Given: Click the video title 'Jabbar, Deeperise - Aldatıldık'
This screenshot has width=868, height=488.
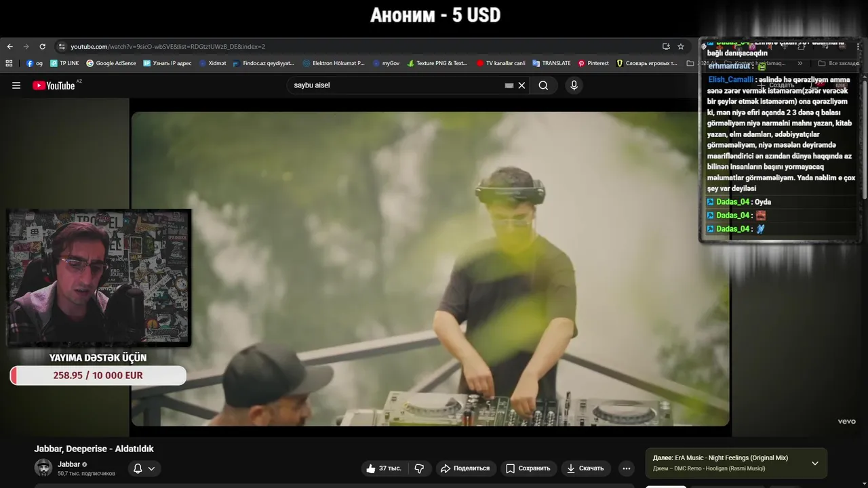Looking at the screenshot, I should pos(94,449).
